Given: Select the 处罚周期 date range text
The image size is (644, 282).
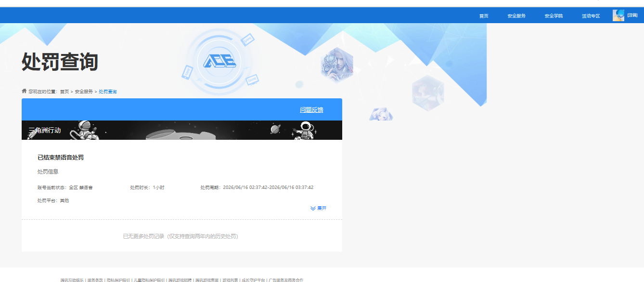Looking at the screenshot, I should [257, 188].
